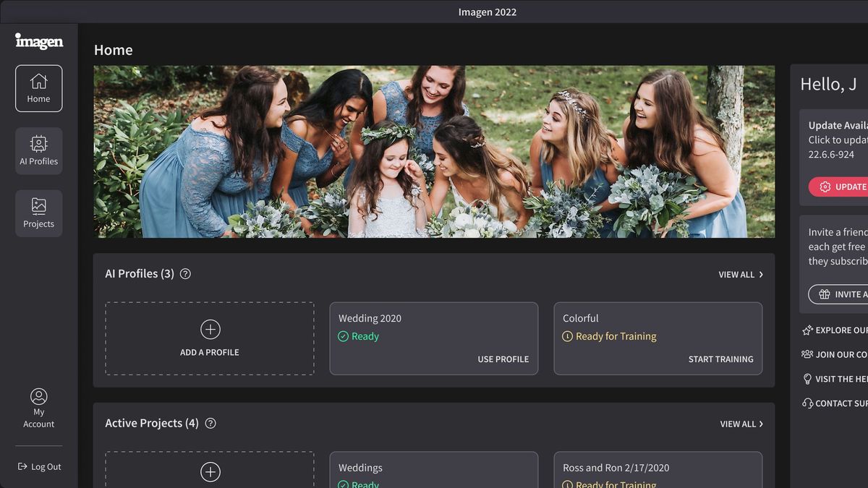Click the gift icon on the invite button
This screenshot has height=488, width=868.
click(825, 294)
